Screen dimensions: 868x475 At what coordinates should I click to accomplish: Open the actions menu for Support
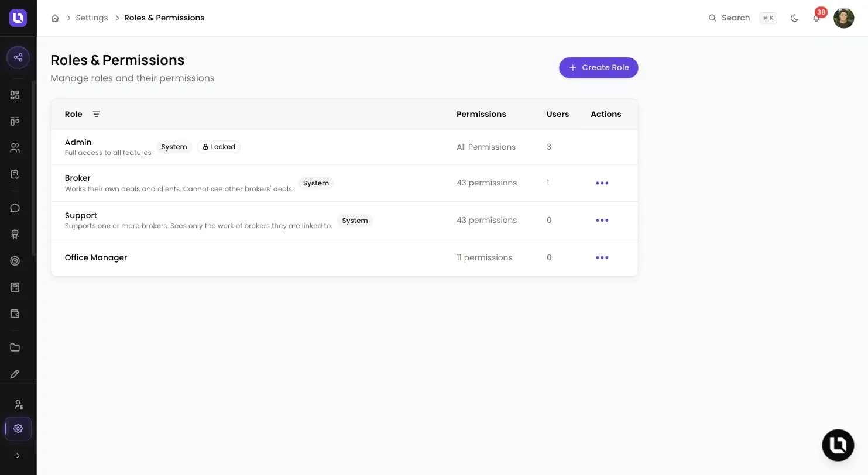(x=602, y=221)
